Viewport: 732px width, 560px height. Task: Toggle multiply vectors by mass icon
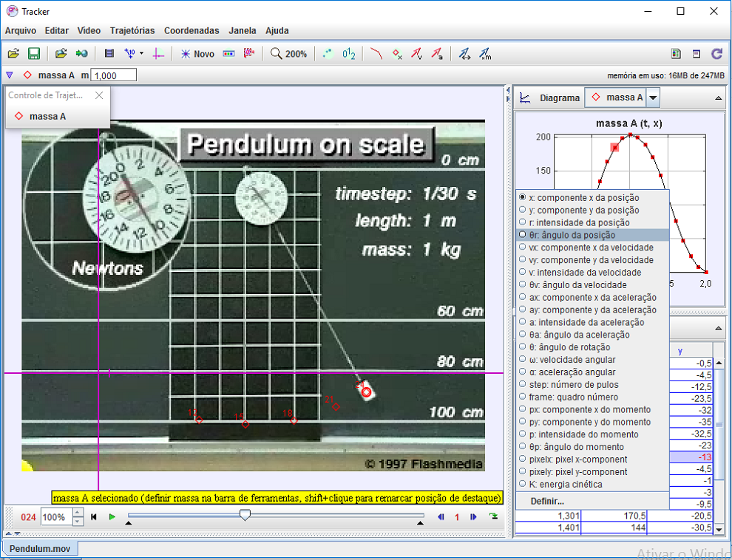tap(485, 54)
